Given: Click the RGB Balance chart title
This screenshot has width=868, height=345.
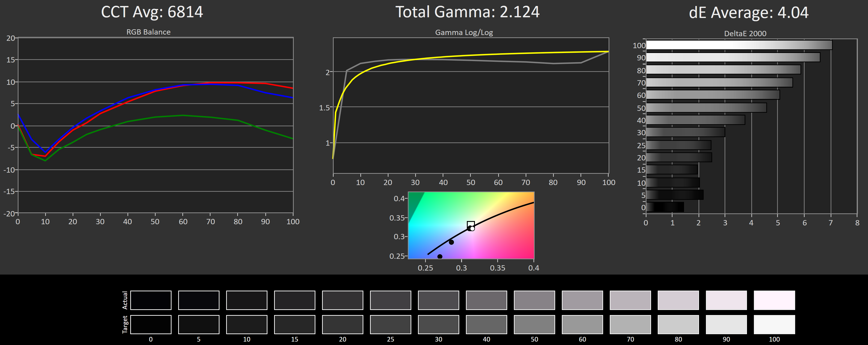Looking at the screenshot, I should pos(148,32).
